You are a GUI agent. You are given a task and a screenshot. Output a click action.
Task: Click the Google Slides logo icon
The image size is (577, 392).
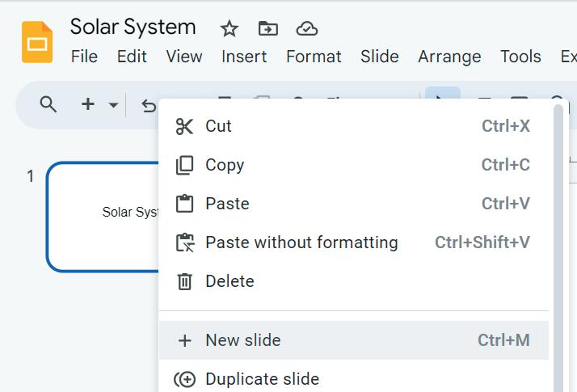click(x=37, y=42)
